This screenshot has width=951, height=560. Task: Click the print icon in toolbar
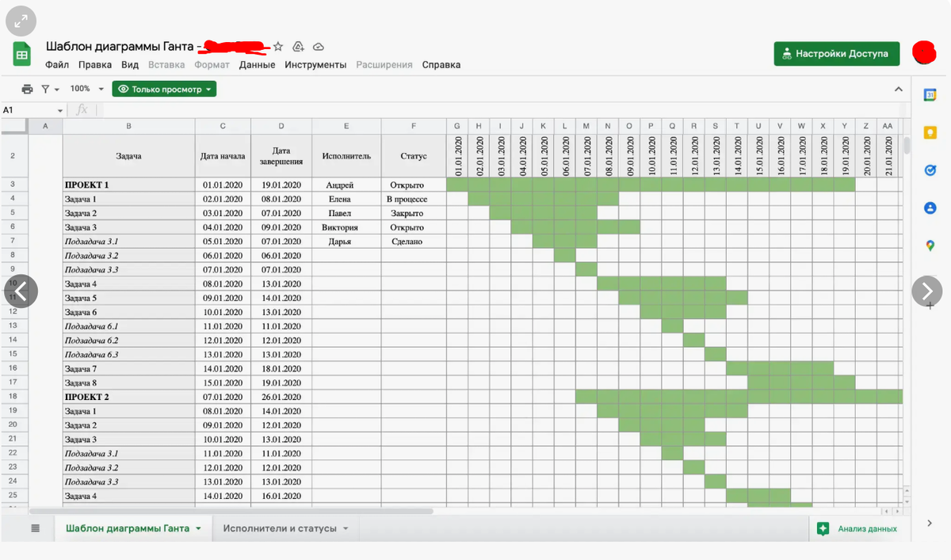(28, 90)
